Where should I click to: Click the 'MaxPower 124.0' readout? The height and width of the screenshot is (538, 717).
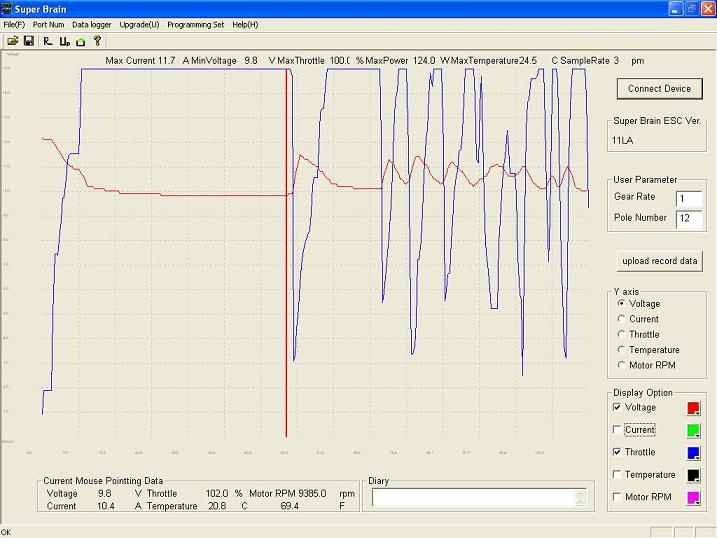coord(400,61)
